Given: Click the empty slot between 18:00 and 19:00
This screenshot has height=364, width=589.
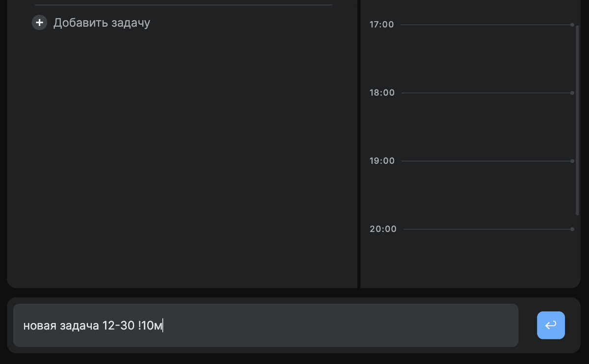Looking at the screenshot, I should [x=486, y=127].
